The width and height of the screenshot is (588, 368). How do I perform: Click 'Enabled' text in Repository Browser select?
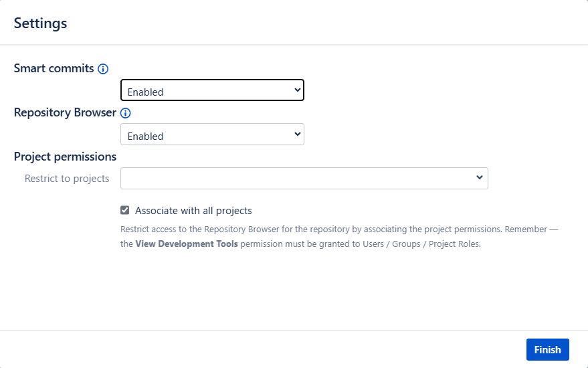[145, 136]
